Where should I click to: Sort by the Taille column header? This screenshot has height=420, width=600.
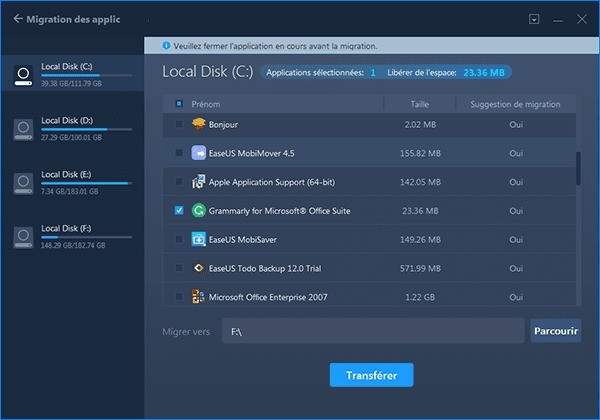click(x=419, y=104)
